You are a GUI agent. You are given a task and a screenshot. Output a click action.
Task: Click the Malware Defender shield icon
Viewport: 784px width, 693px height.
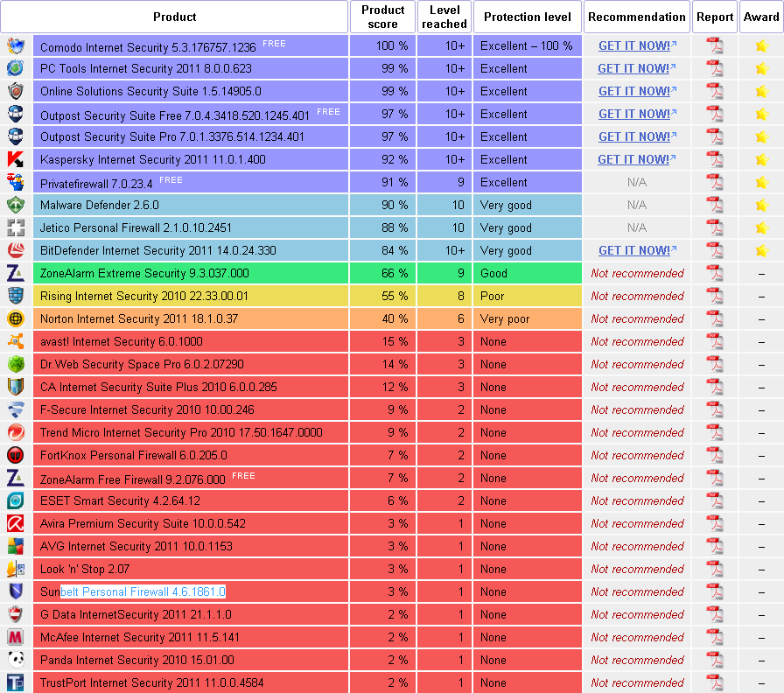point(16,205)
